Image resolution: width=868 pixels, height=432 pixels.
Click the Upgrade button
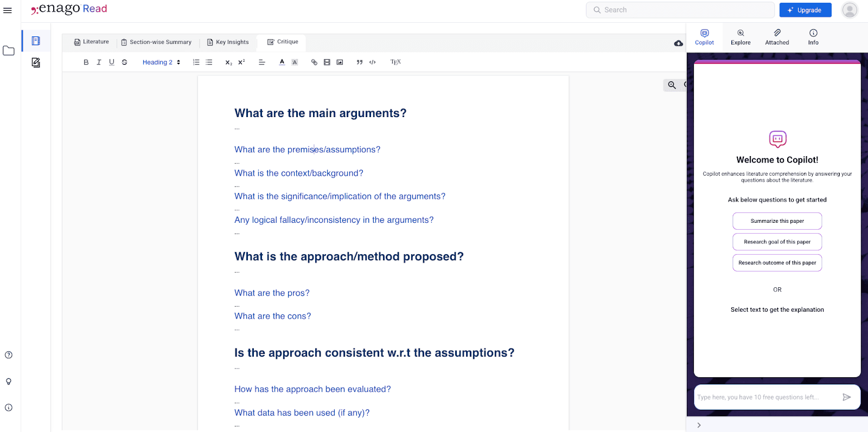805,10
